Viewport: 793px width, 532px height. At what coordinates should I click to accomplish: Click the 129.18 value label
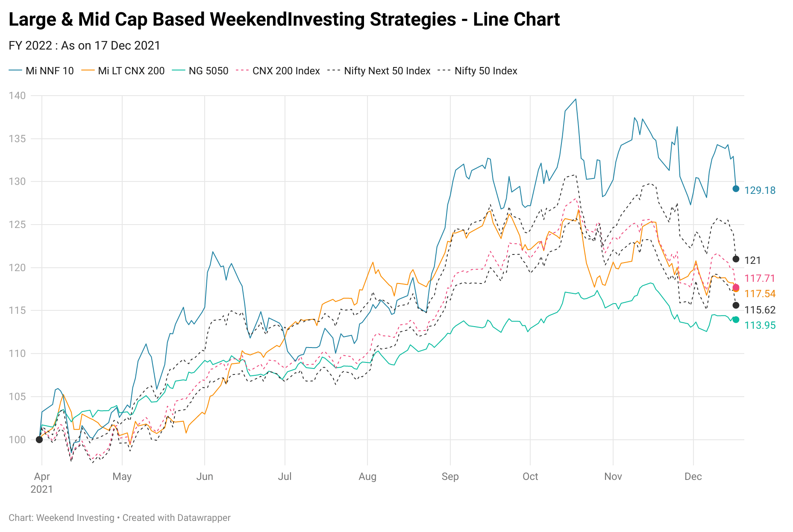click(760, 190)
